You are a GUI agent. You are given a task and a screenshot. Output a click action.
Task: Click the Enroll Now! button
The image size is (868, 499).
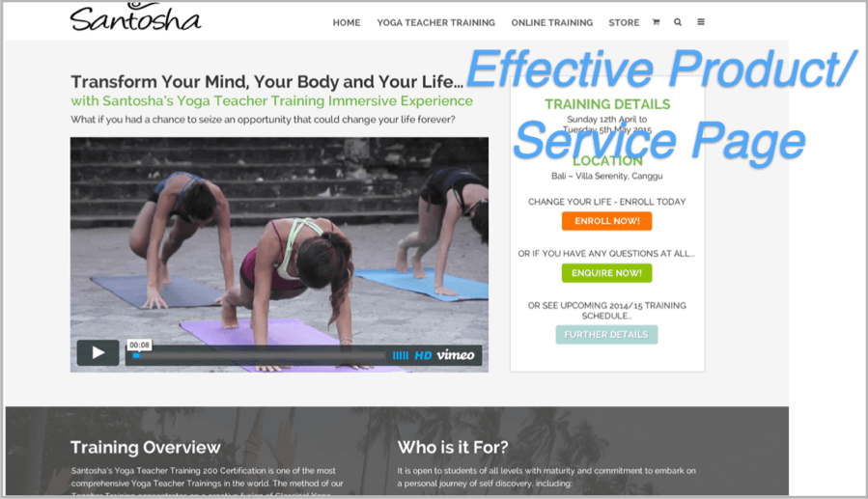coord(606,221)
